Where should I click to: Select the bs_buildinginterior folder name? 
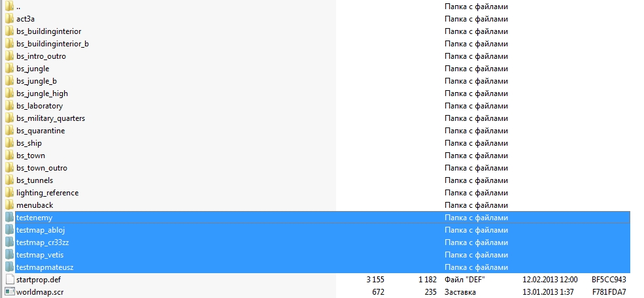pyautogui.click(x=49, y=31)
